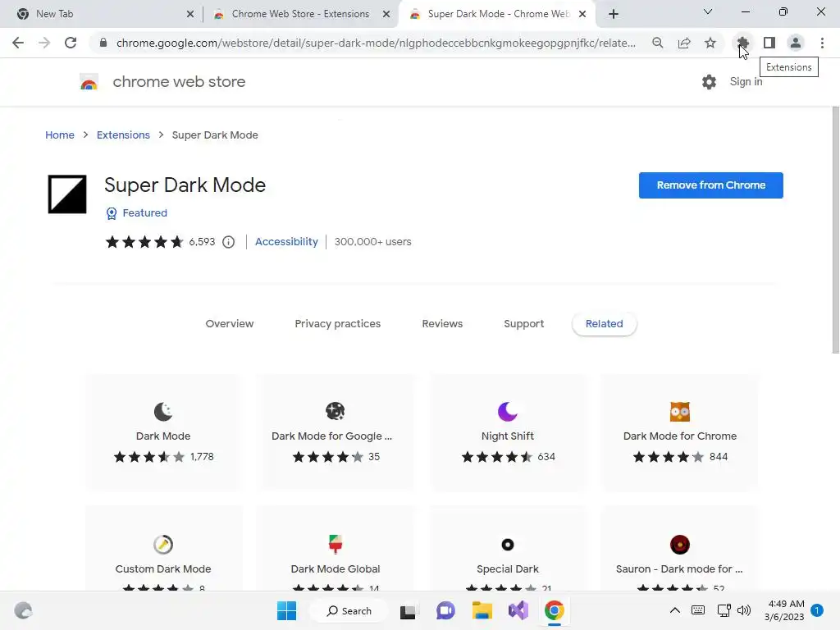
Task: Open a new browser tab
Action: pyautogui.click(x=614, y=14)
